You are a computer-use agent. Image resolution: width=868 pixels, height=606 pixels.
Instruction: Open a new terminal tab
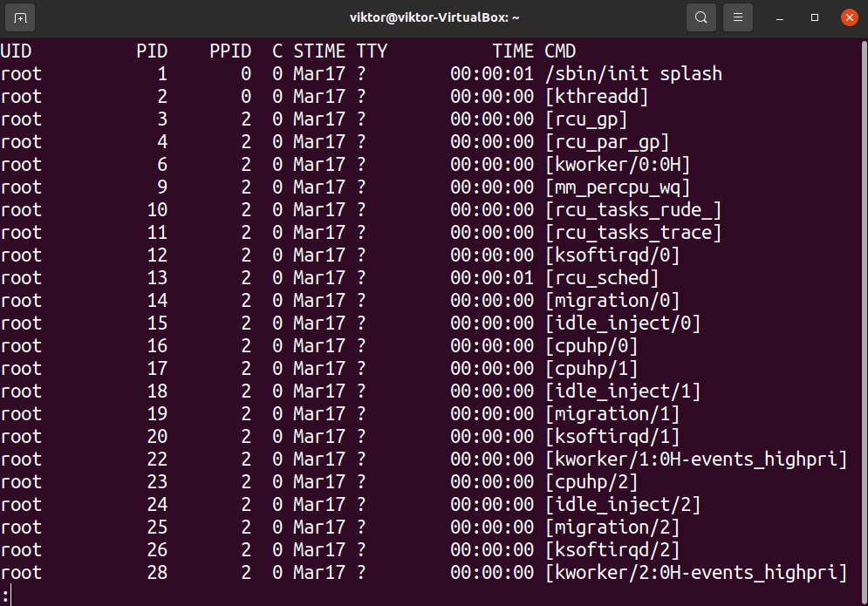click(x=21, y=17)
